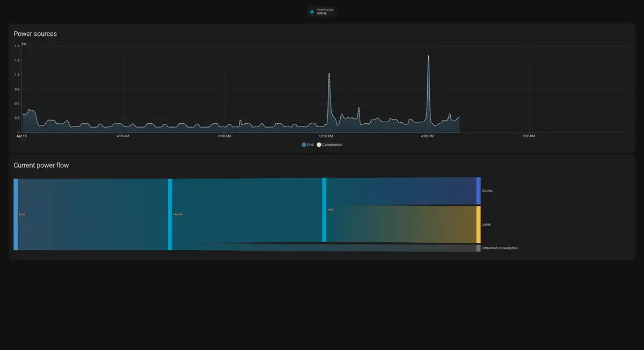Click the kW unit label on y-axis
This screenshot has height=350, width=644.
pos(24,43)
